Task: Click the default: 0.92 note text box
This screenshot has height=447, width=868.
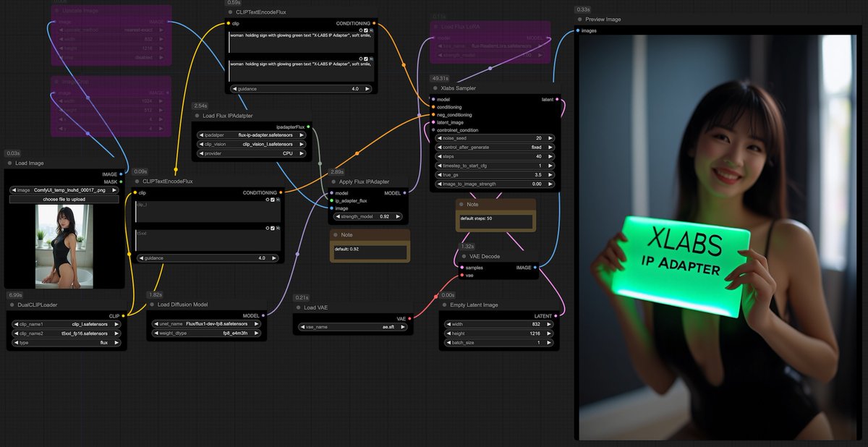Action: [x=370, y=252]
